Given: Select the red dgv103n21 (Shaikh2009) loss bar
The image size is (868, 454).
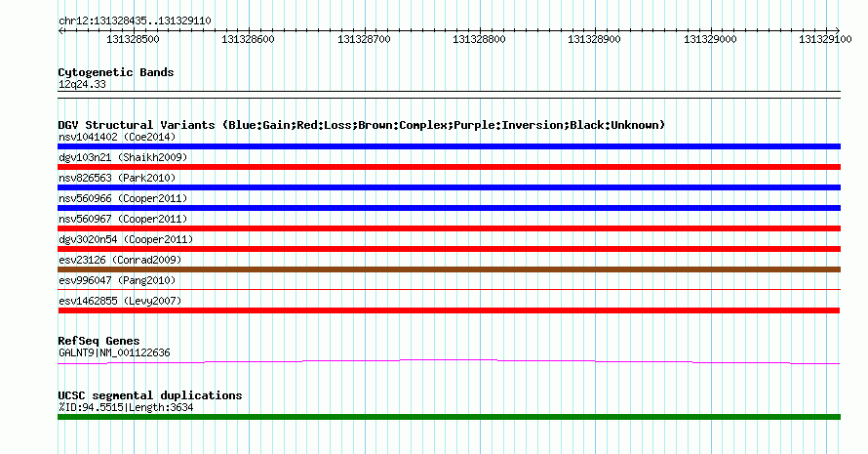Looking at the screenshot, I should [x=449, y=167].
